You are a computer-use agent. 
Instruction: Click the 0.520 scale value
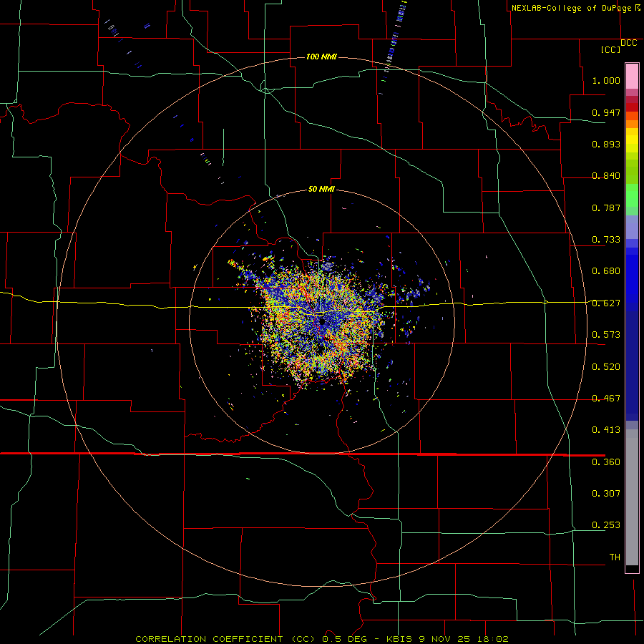coord(606,367)
